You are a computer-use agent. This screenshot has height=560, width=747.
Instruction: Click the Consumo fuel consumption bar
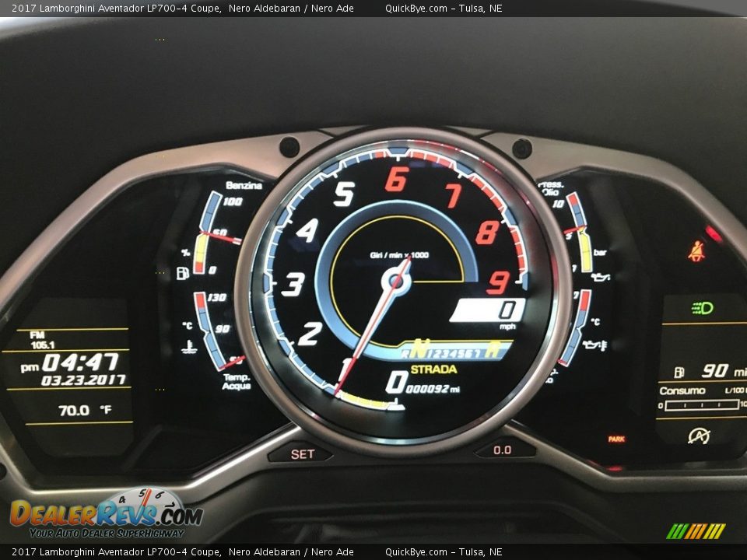tap(702, 405)
